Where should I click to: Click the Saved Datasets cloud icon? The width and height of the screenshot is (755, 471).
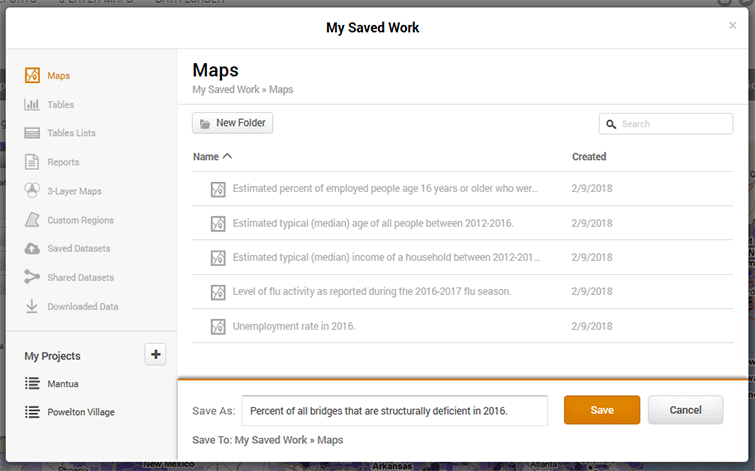pos(32,249)
